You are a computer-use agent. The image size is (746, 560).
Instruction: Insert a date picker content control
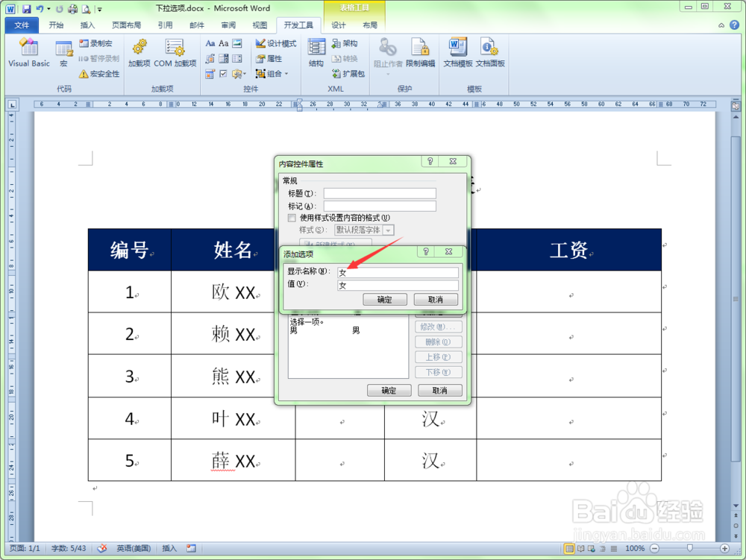click(x=210, y=74)
